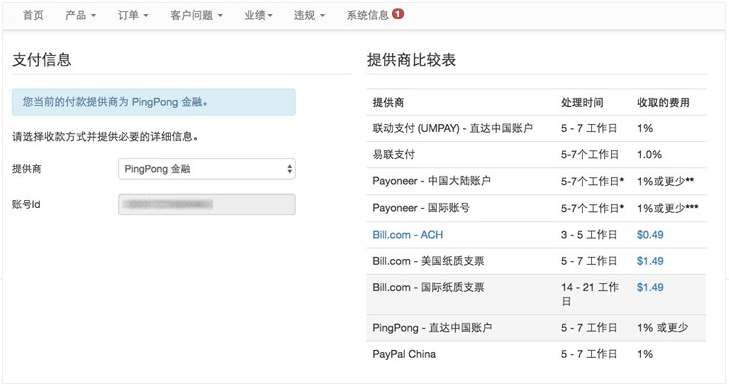Select Bill.com - 国际纸质支票 row
The height and width of the screenshot is (386, 729).
pyautogui.click(x=536, y=294)
